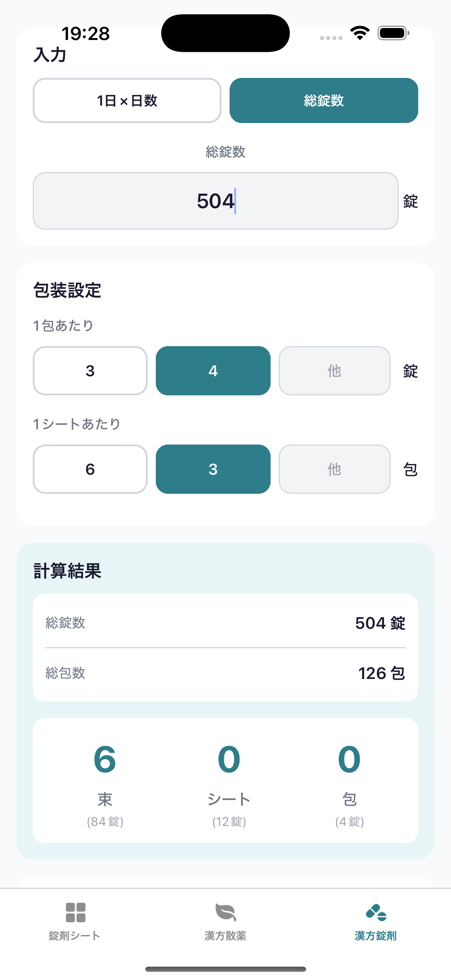Viewport: 451px width, 980px height.
Task: Select 他 for packs per sheet
Action: [x=334, y=469]
